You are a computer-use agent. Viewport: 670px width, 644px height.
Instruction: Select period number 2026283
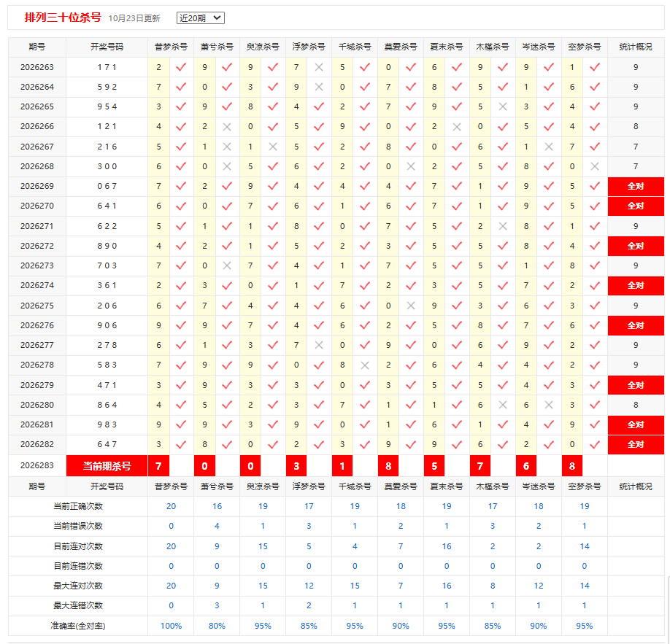[37, 465]
